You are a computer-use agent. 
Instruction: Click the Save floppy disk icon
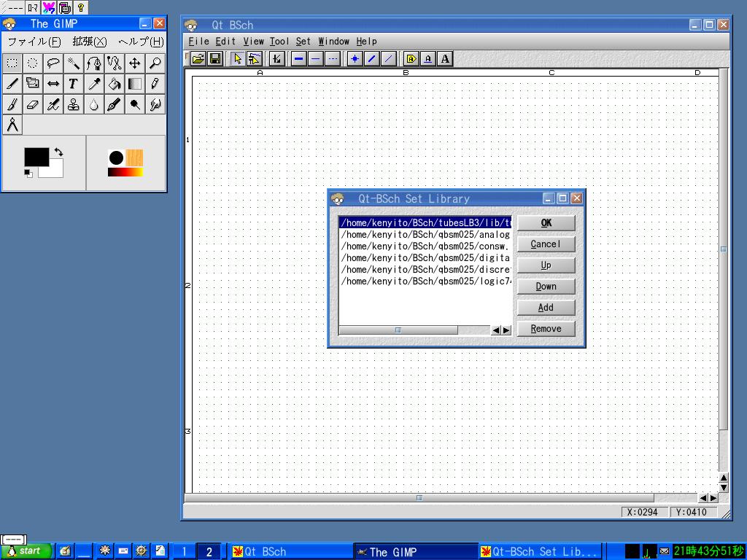pyautogui.click(x=215, y=59)
